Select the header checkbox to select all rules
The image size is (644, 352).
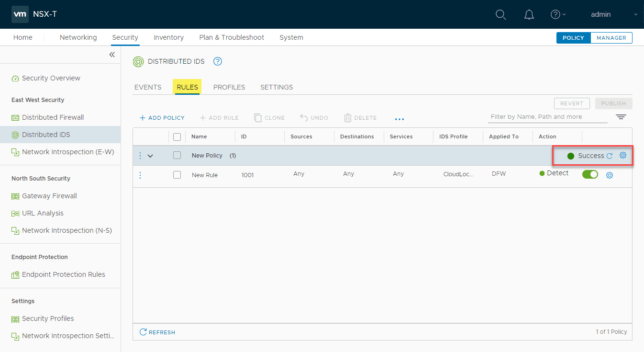click(x=177, y=136)
